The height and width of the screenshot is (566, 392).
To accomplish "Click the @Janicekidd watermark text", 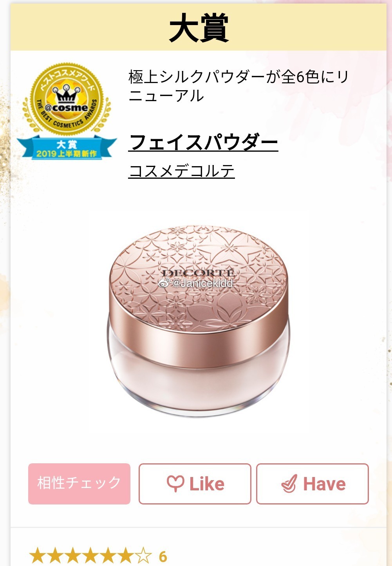I will click(x=202, y=283).
